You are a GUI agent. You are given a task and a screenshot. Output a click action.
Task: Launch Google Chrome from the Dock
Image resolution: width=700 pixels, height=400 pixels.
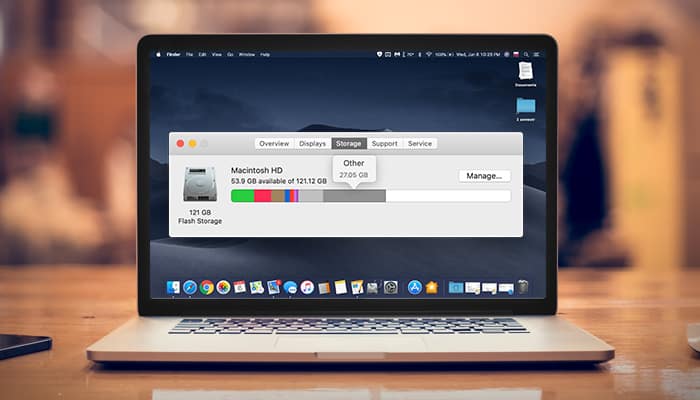click(x=206, y=287)
